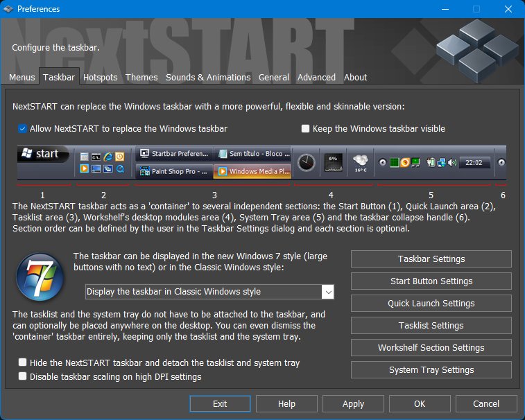Click the Startbar Preferences task button in preview

pyautogui.click(x=175, y=154)
